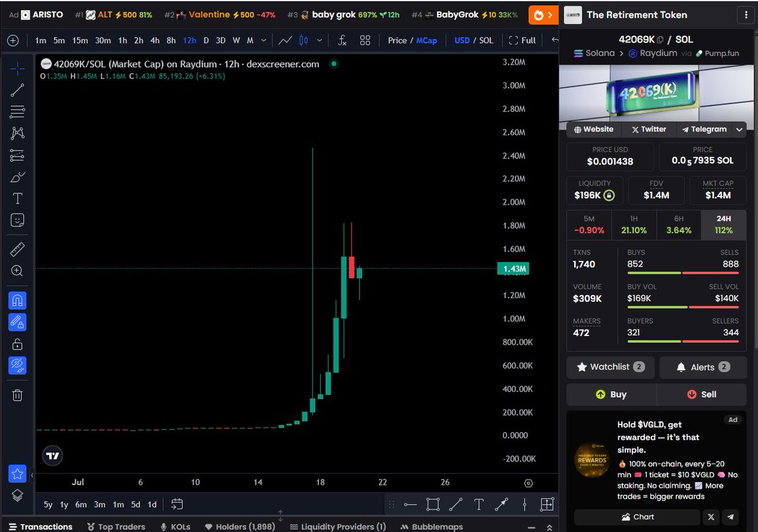
Task: Toggle chart to Price mode
Action: [x=397, y=40]
